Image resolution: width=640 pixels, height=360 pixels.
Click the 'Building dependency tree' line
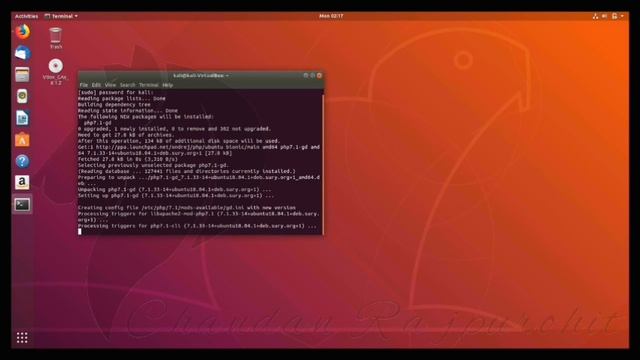[114, 104]
